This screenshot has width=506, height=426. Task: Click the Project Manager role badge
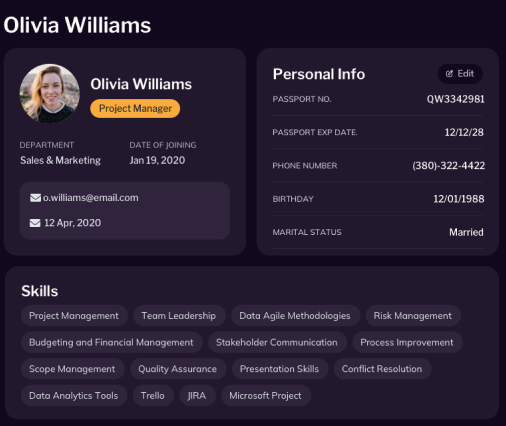(x=135, y=108)
